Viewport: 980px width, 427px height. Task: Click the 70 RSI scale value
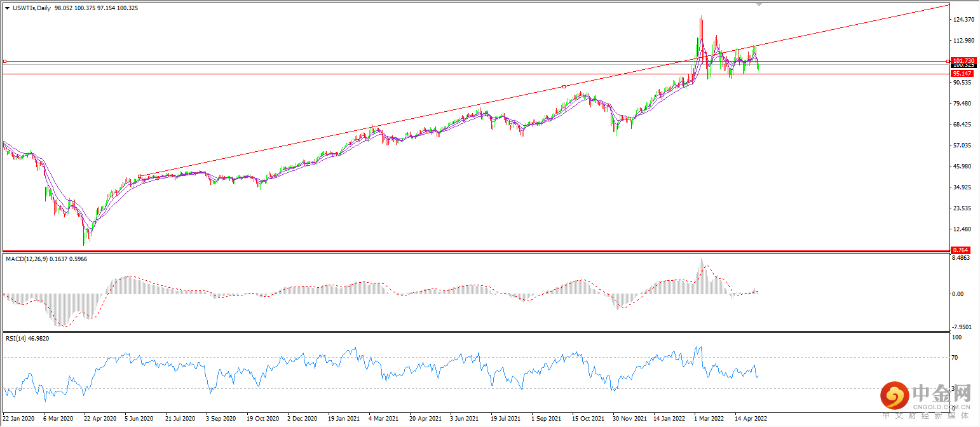point(955,358)
